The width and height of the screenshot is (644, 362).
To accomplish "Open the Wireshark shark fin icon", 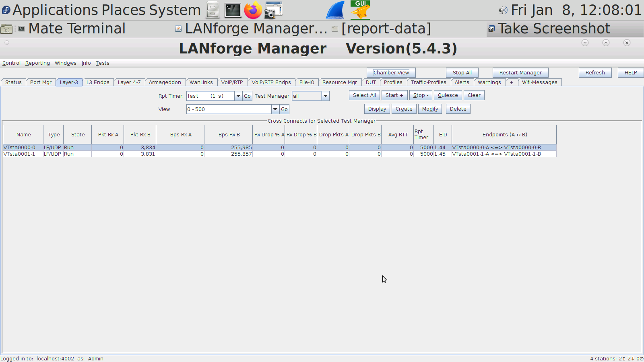I will point(335,10).
